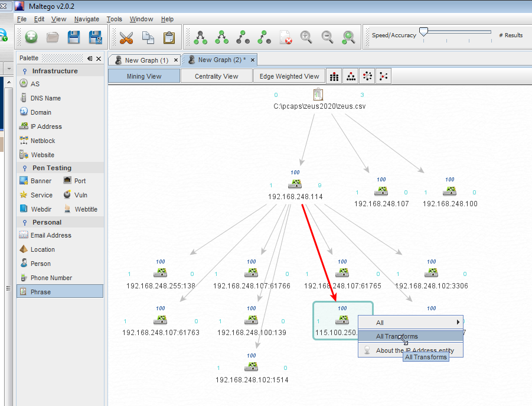Expand the All submenu arrow
The height and width of the screenshot is (406, 532).
tap(458, 322)
